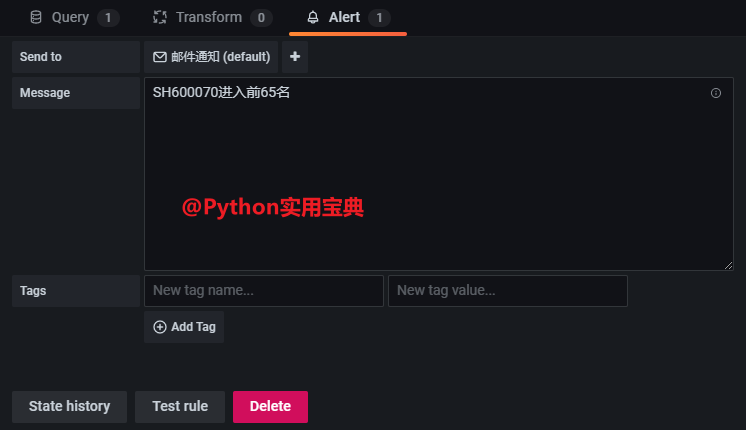Viewport: 746px width, 430px height.
Task: Open the Transform tab
Action: pyautogui.click(x=208, y=17)
